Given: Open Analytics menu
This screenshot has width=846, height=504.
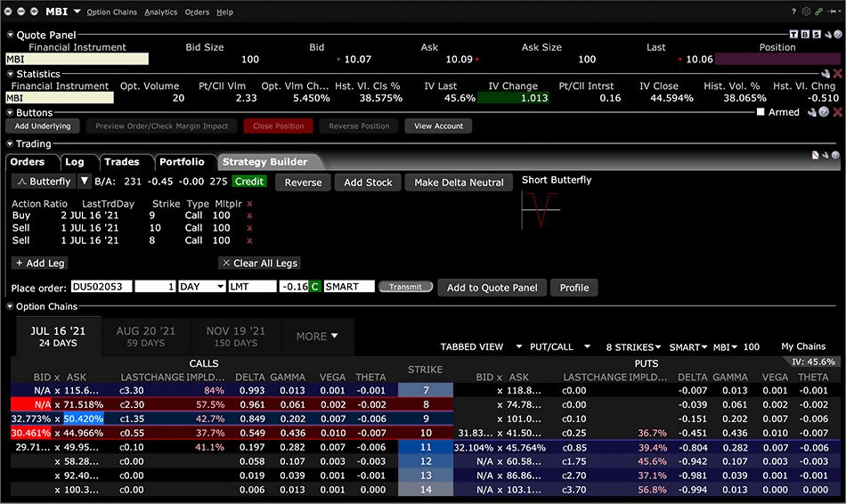Looking at the screenshot, I should (x=161, y=12).
